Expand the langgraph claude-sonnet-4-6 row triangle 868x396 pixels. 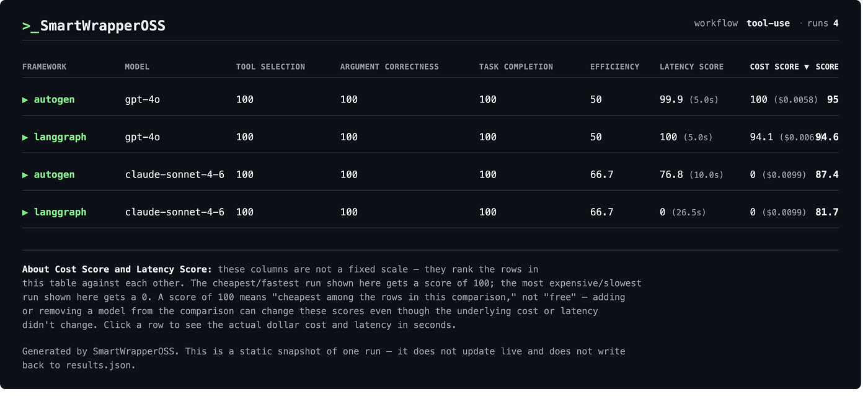pyautogui.click(x=25, y=212)
